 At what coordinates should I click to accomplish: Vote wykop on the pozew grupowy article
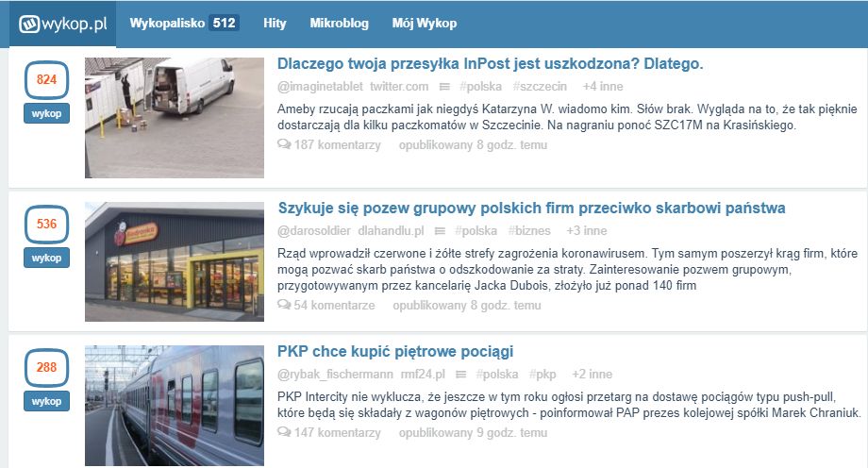(46, 258)
